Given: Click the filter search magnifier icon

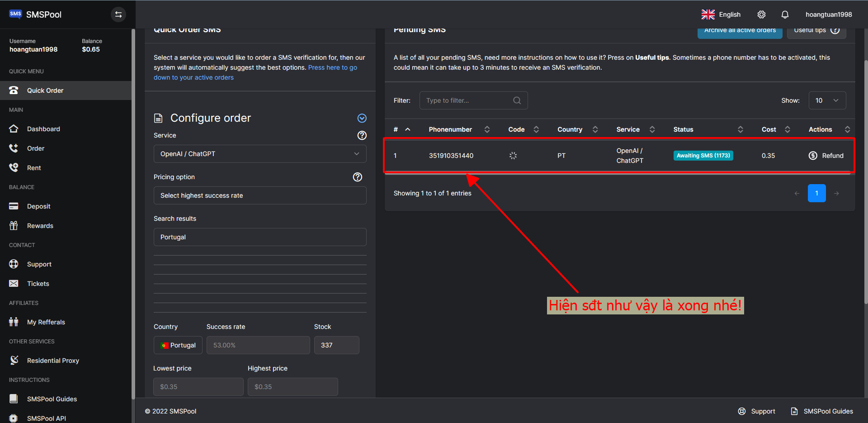Looking at the screenshot, I should (517, 100).
